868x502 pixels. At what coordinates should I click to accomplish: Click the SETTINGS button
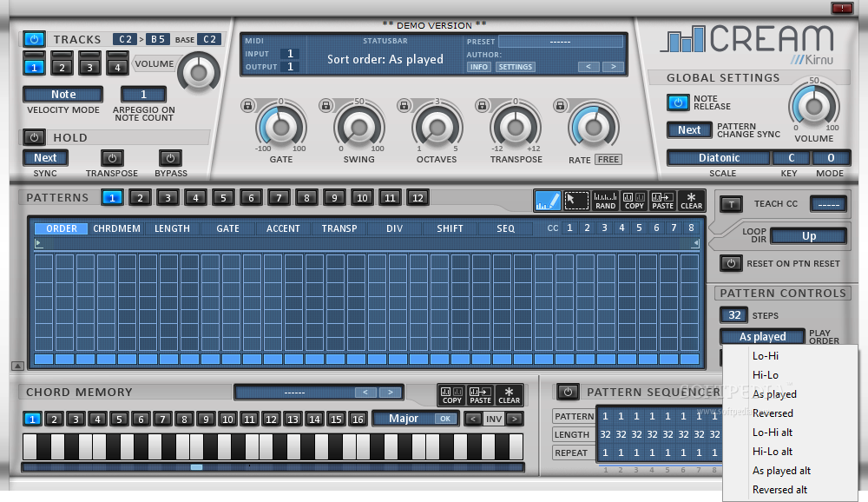pos(515,67)
